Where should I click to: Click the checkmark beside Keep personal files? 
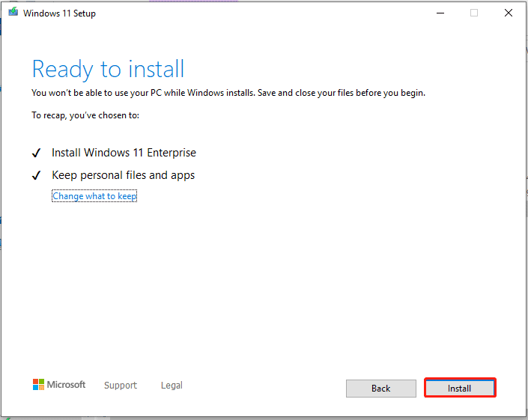(x=37, y=175)
